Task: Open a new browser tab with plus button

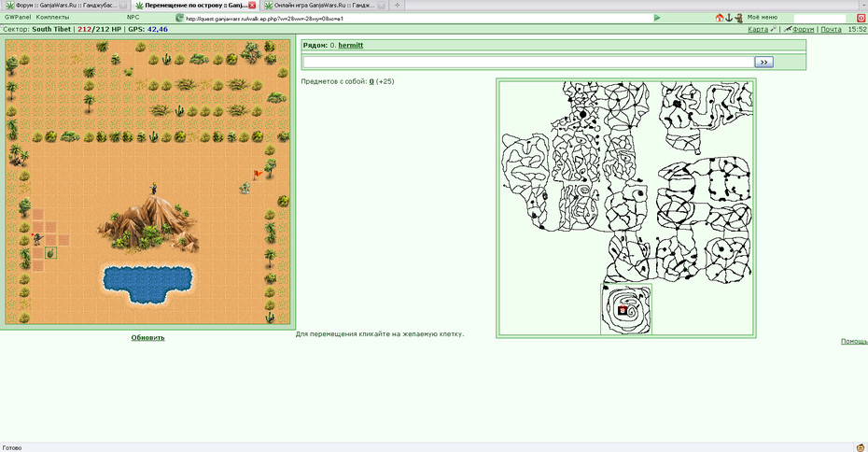Action: (397, 5)
